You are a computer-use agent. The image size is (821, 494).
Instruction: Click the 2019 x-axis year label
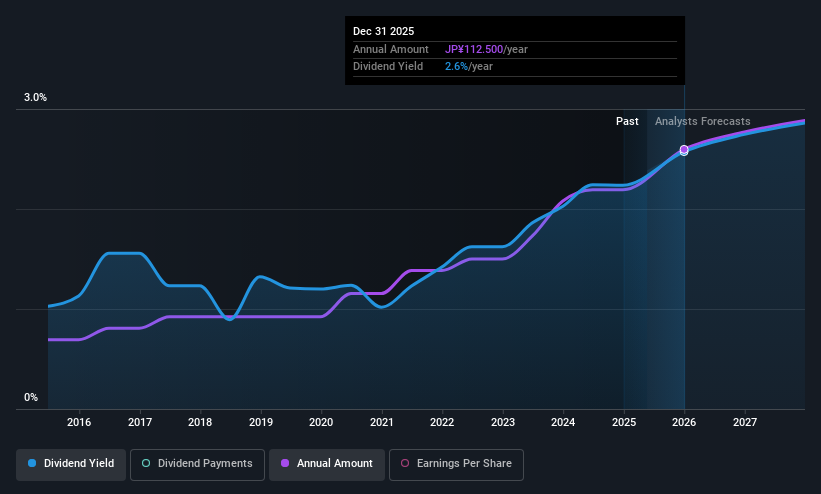[261, 422]
